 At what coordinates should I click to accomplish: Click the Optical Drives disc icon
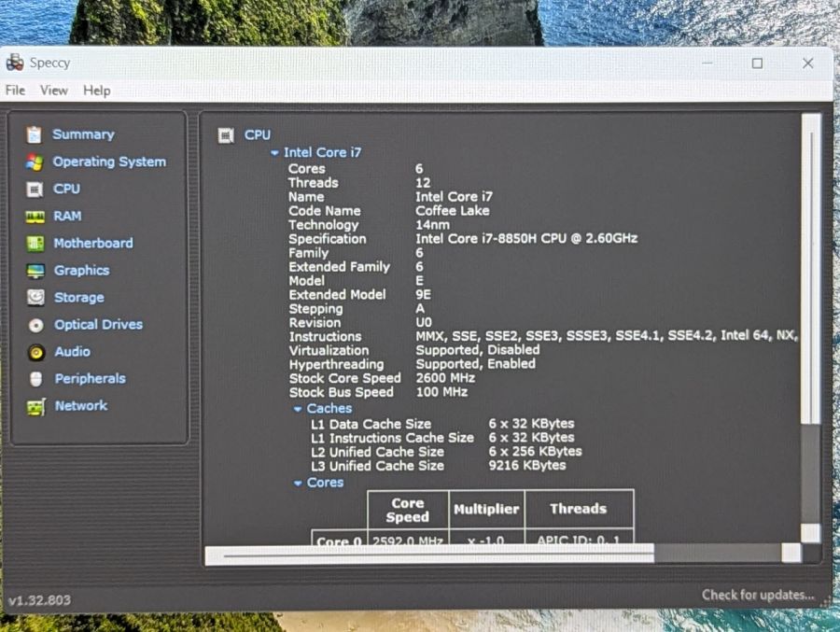(35, 325)
